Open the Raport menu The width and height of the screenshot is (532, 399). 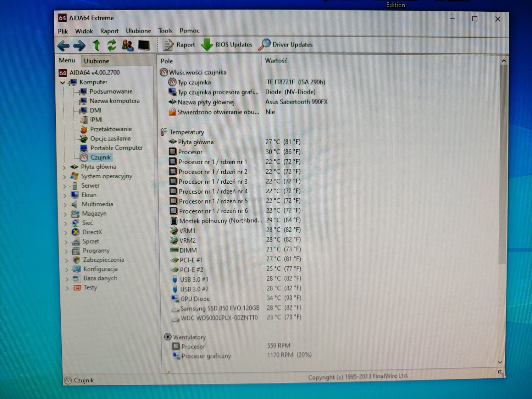(x=109, y=31)
